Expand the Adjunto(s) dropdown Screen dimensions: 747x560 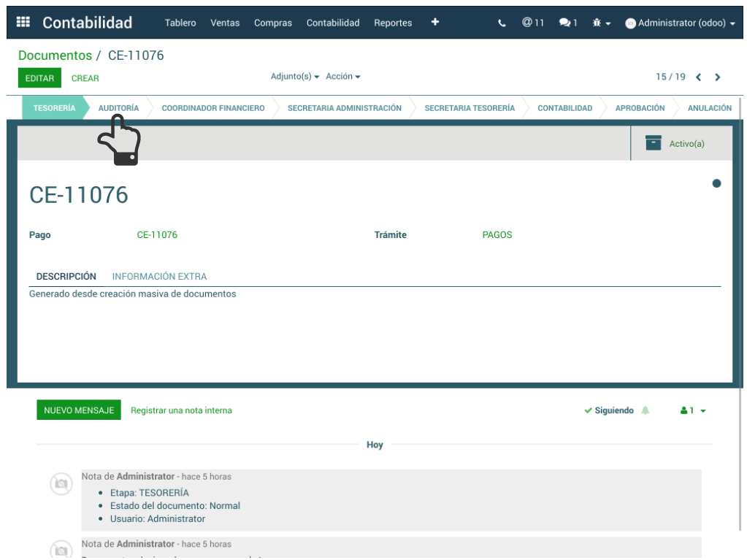pyautogui.click(x=295, y=77)
